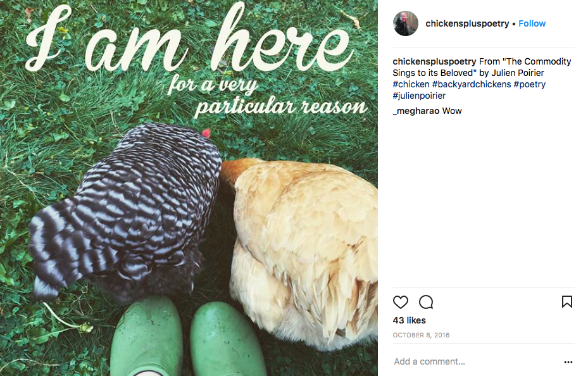
Task: Click the chickenspluspoetry username in the caption
Action: point(434,61)
